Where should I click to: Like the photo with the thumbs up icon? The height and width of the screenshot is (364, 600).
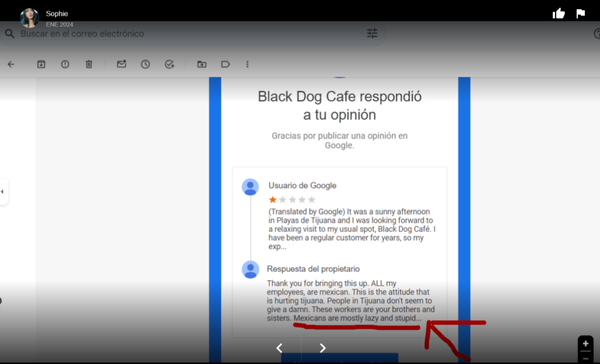tap(559, 14)
